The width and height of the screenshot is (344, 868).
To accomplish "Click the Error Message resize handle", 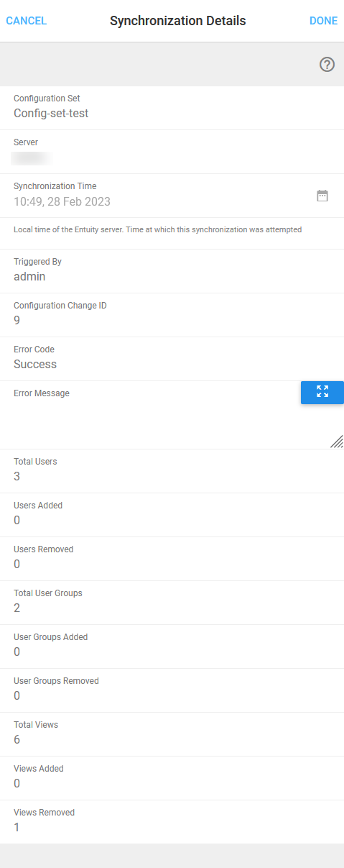I will point(336,442).
